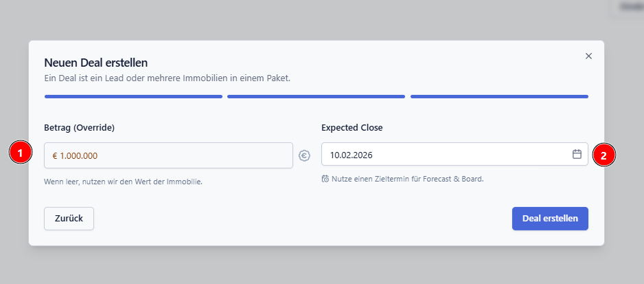The image size is (644, 284).
Task: Click small calendar icon beside Zieltermin hint
Action: (x=325, y=179)
